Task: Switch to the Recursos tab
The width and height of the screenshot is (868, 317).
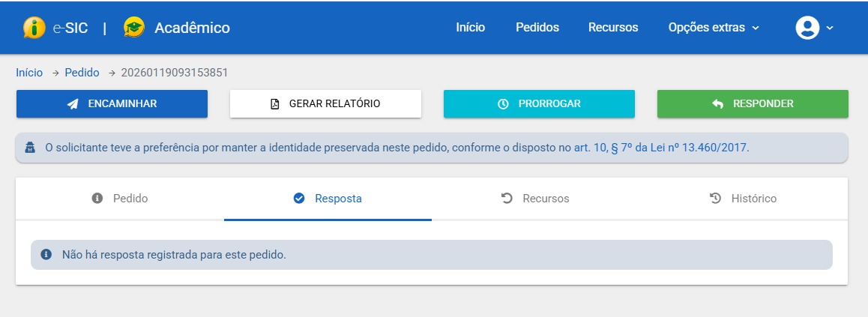Action: (535, 198)
